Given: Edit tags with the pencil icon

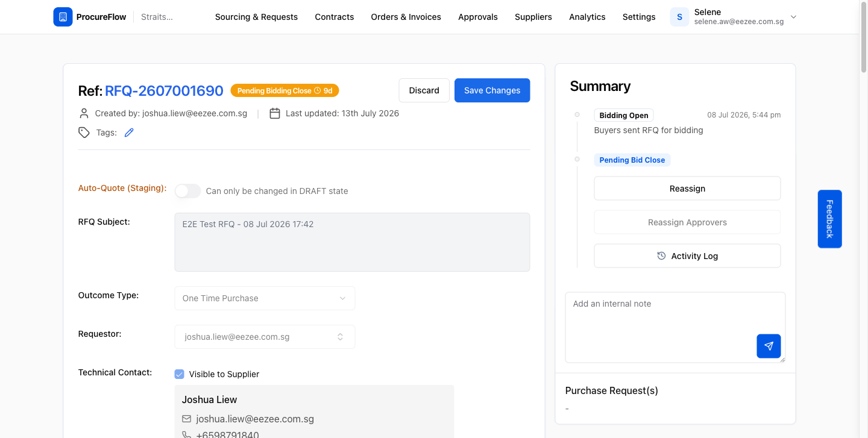Looking at the screenshot, I should point(129,133).
